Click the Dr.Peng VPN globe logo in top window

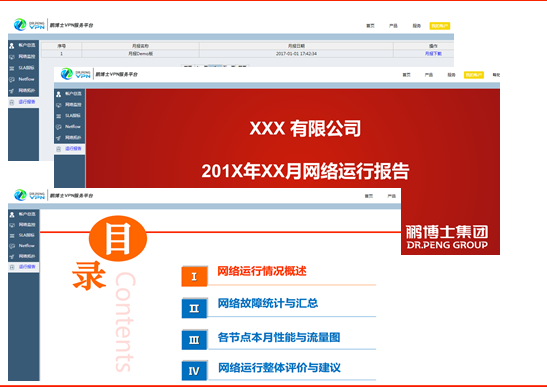[20, 25]
